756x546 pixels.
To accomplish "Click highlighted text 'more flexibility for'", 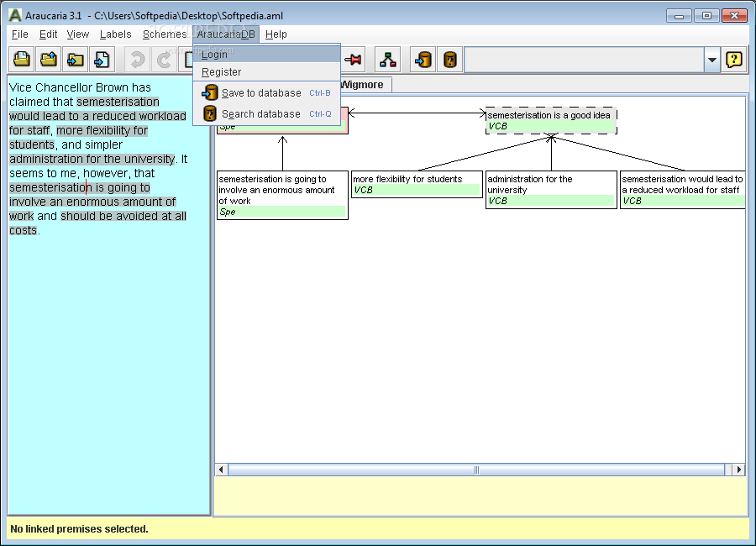I will pyautogui.click(x=102, y=130).
